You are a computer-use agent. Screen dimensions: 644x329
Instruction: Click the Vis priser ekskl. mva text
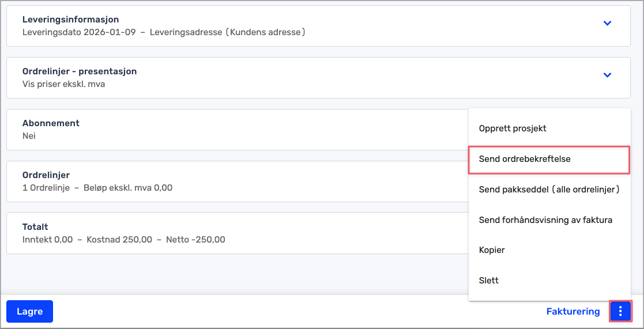(63, 84)
